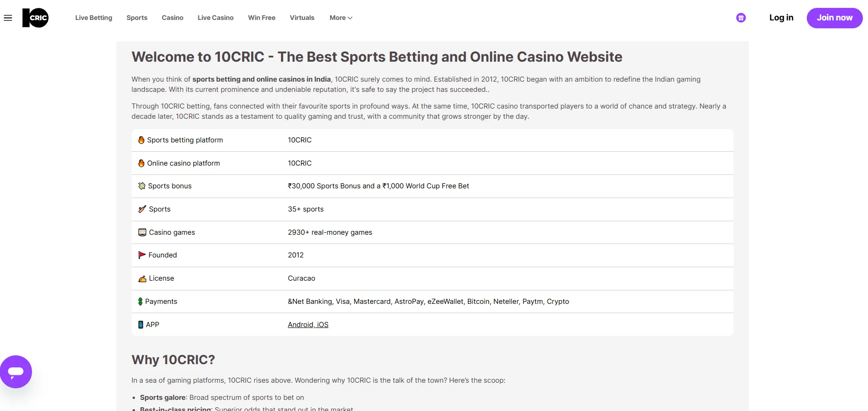The image size is (868, 411).
Task: Follow the Android, iOS app link
Action: 308,325
